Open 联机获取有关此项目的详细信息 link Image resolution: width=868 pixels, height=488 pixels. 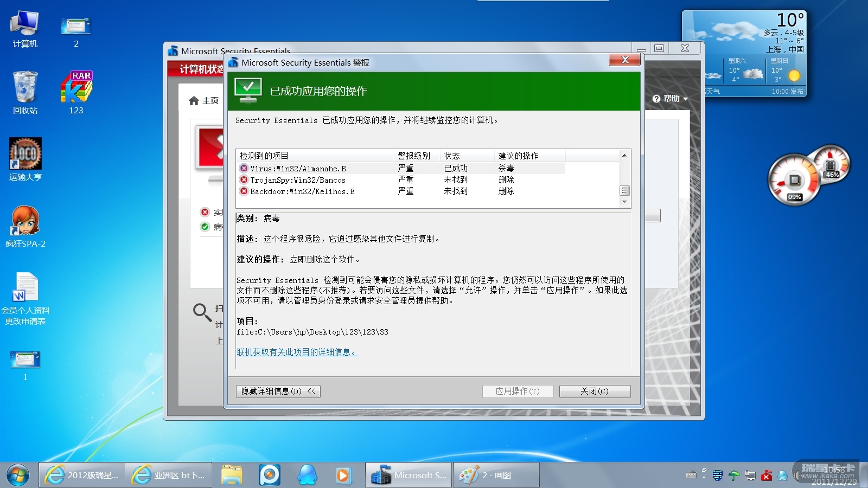[x=297, y=352]
